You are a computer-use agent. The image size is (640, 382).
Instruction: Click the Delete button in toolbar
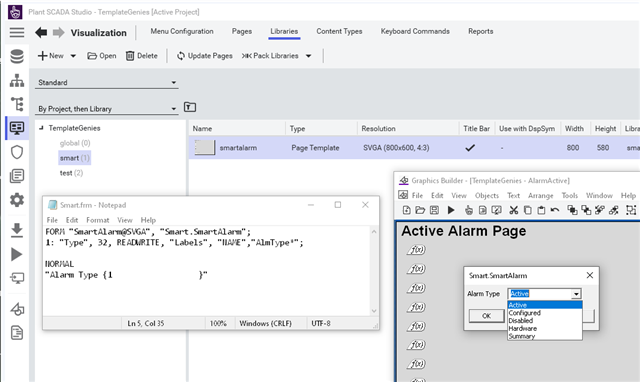click(142, 56)
